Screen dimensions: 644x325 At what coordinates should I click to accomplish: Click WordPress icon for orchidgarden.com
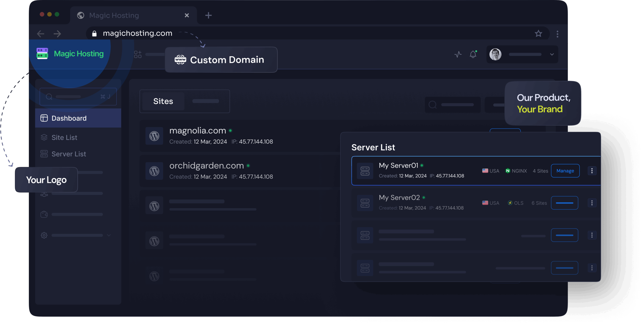154,171
